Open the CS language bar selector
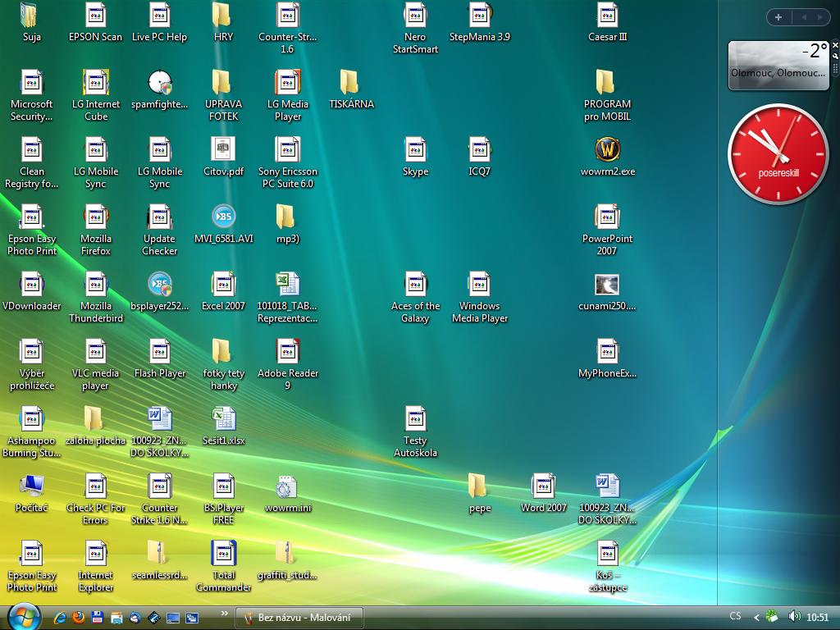 [x=735, y=616]
